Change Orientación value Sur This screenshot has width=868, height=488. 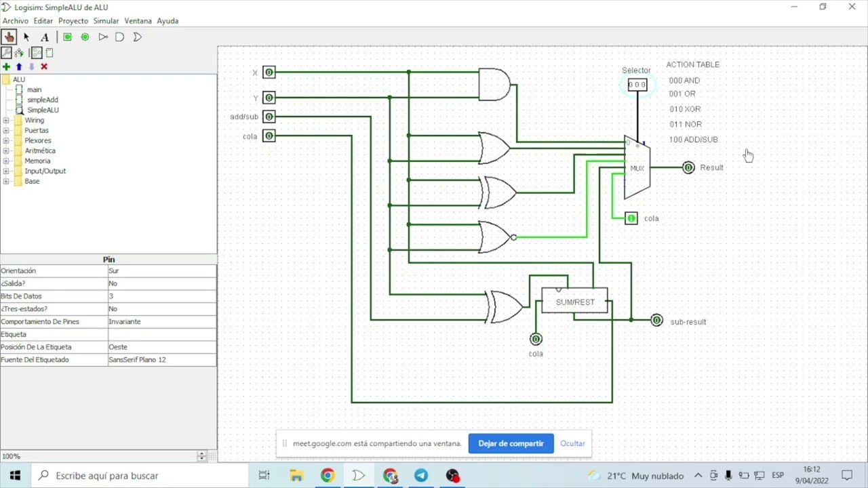pos(162,270)
